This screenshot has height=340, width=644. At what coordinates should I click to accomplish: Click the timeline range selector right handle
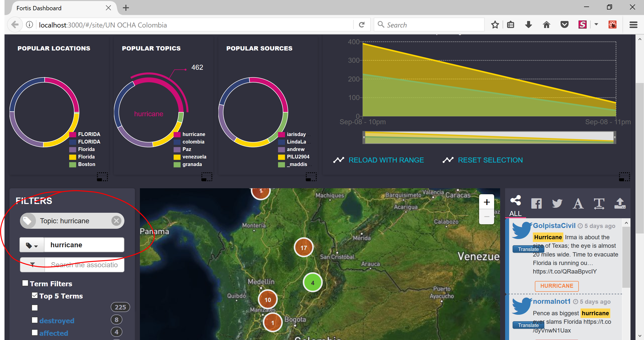click(x=615, y=137)
